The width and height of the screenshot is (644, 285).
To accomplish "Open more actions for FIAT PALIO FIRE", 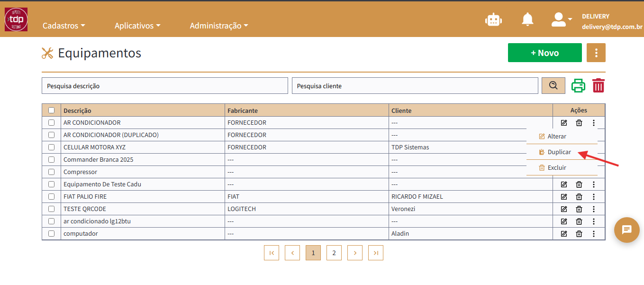I will [594, 197].
